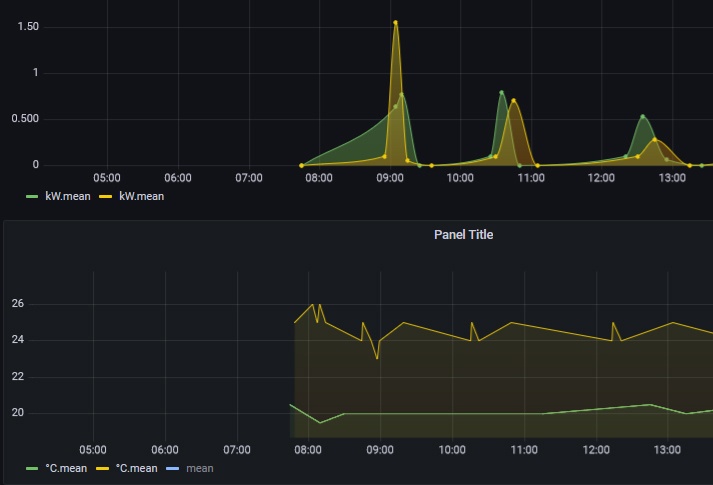This screenshot has width=713, height=485.
Task: Click the yellow °C.mean legend color swatch
Action: click(103, 469)
